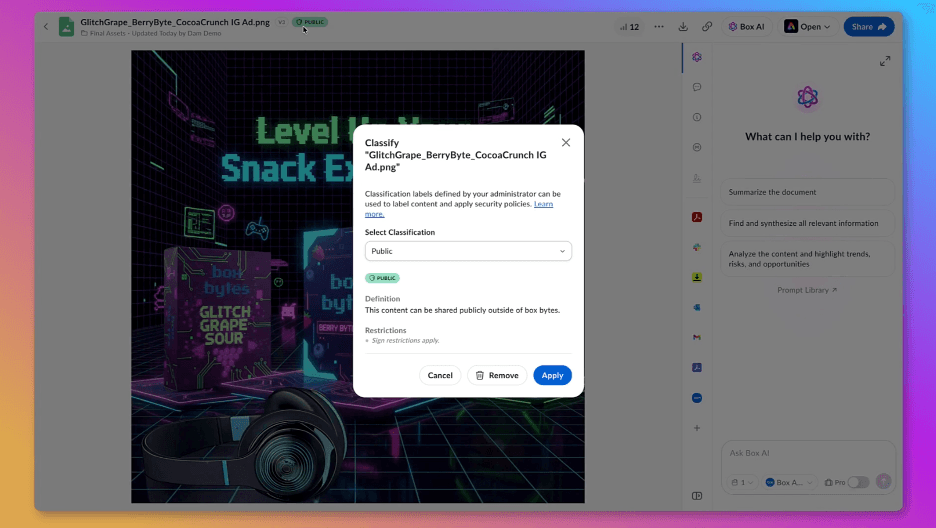Open the more options ellipsis menu

tap(659, 27)
